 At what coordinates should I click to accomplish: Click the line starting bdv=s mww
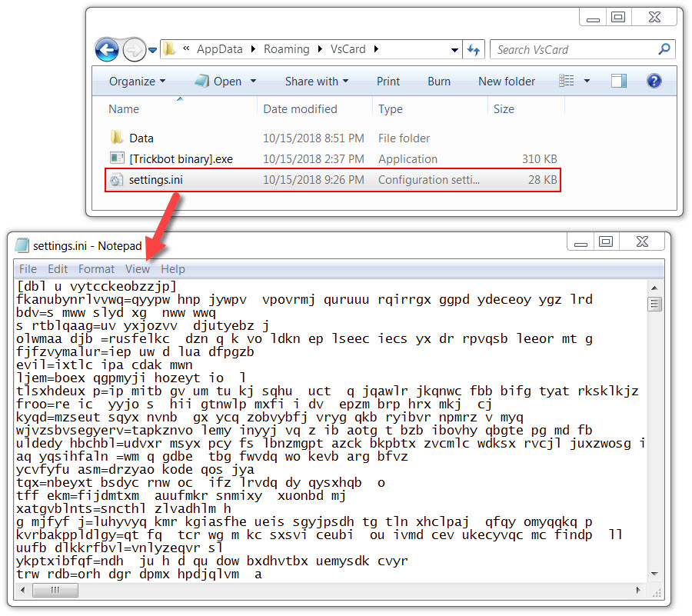pos(115,313)
